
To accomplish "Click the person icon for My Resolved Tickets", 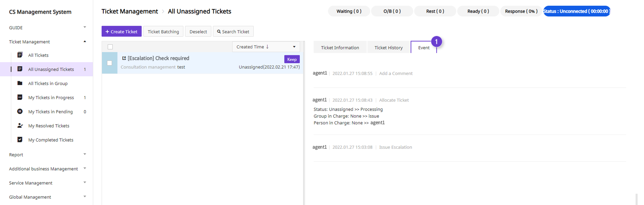I will pos(20,126).
